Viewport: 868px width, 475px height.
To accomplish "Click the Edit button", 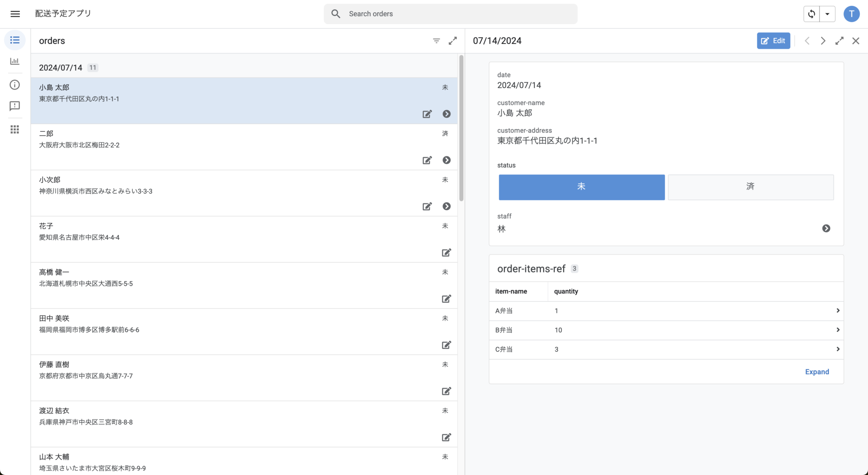I will (773, 41).
